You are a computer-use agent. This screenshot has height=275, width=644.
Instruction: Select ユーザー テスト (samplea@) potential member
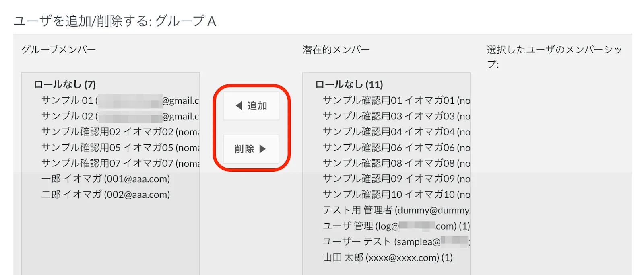click(396, 242)
